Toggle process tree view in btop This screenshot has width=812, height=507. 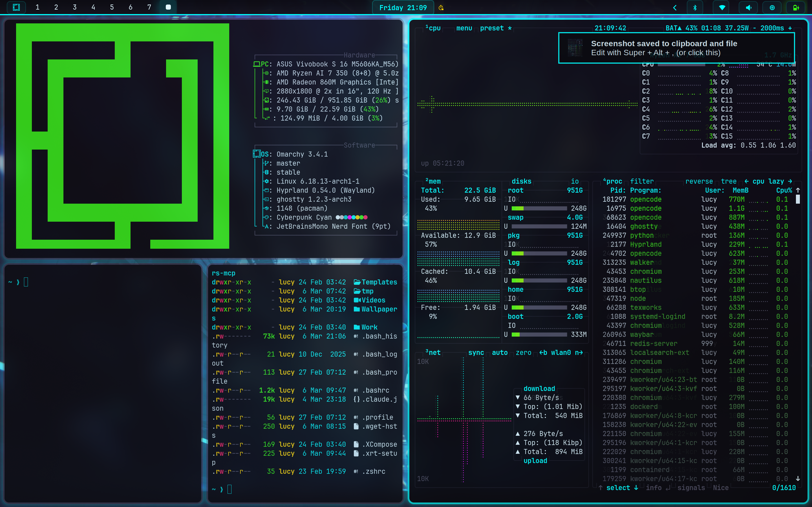tap(729, 181)
